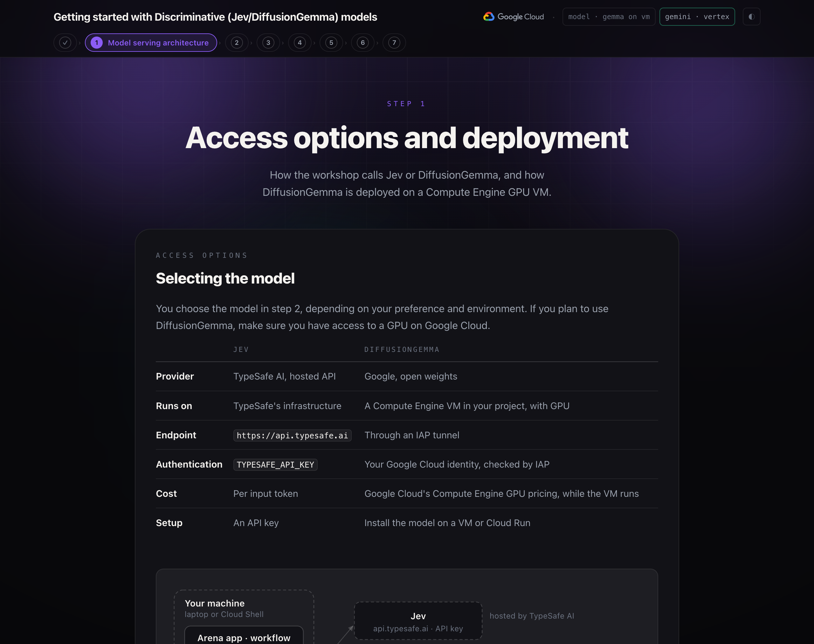This screenshot has width=814, height=644.
Task: Toggle the dark/light theme icon
Action: click(x=751, y=17)
